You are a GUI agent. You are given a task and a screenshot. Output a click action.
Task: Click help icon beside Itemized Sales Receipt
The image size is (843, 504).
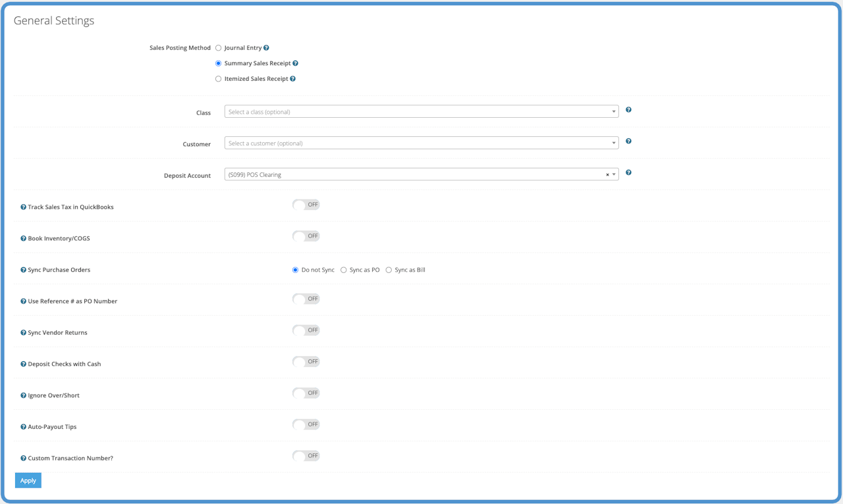pyautogui.click(x=292, y=79)
